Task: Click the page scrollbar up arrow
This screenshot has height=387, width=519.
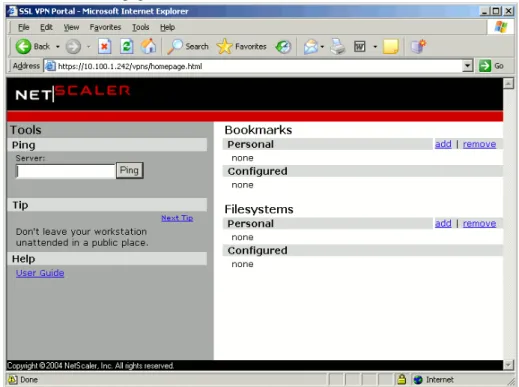Action: pyautogui.click(x=508, y=83)
